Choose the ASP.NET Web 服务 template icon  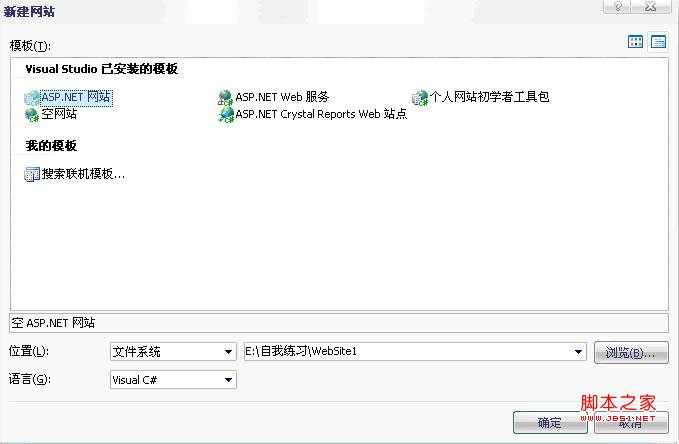pyautogui.click(x=226, y=98)
